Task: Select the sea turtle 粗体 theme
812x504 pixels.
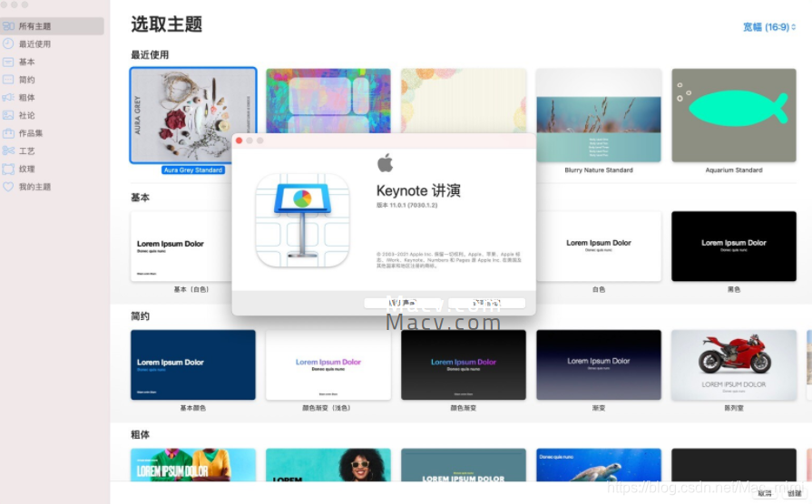Action: (599, 465)
